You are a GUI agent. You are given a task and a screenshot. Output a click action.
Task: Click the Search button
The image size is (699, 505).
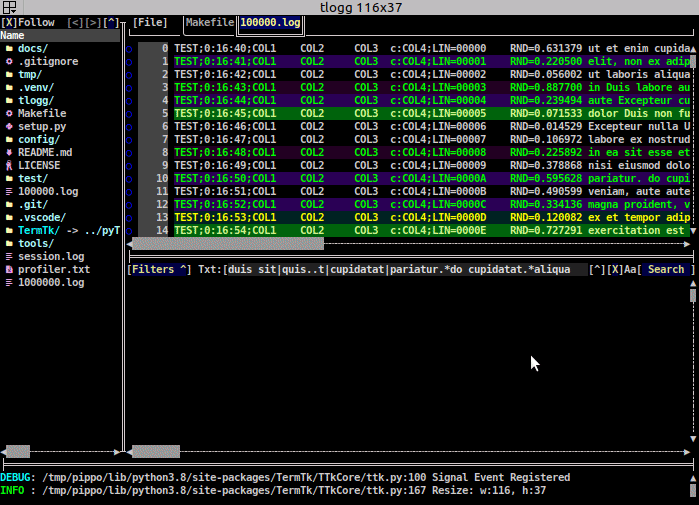tap(666, 269)
